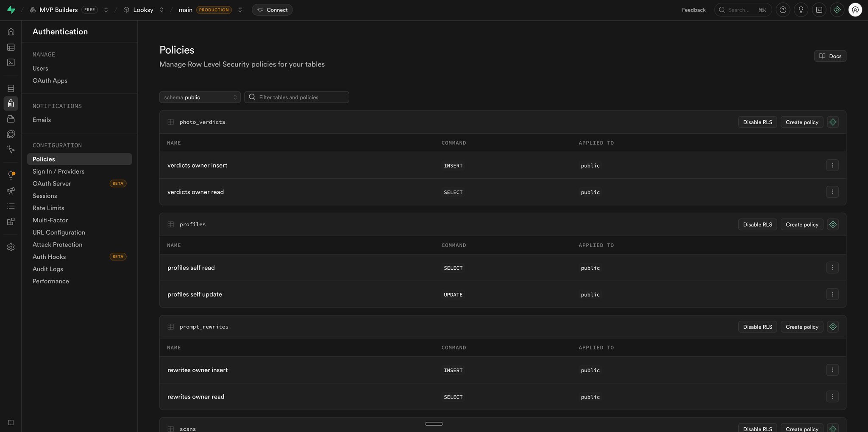Open the Edge Functions sidebar icon
Viewport: 868px width, 432px height.
click(x=11, y=134)
